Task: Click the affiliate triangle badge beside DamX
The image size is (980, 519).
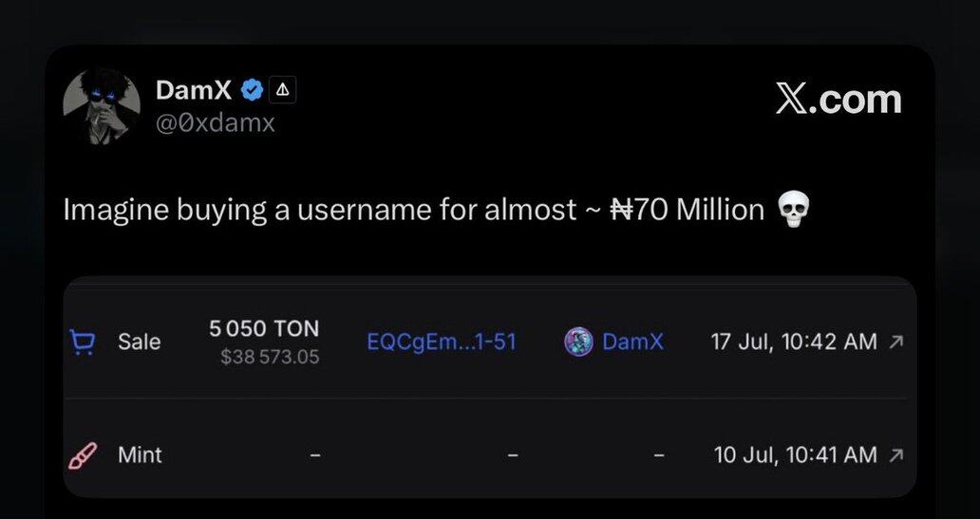Action: [283, 90]
